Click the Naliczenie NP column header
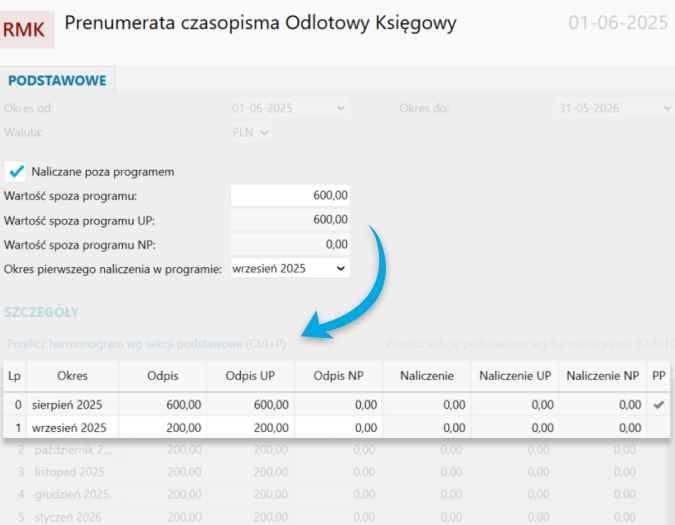 (x=602, y=376)
